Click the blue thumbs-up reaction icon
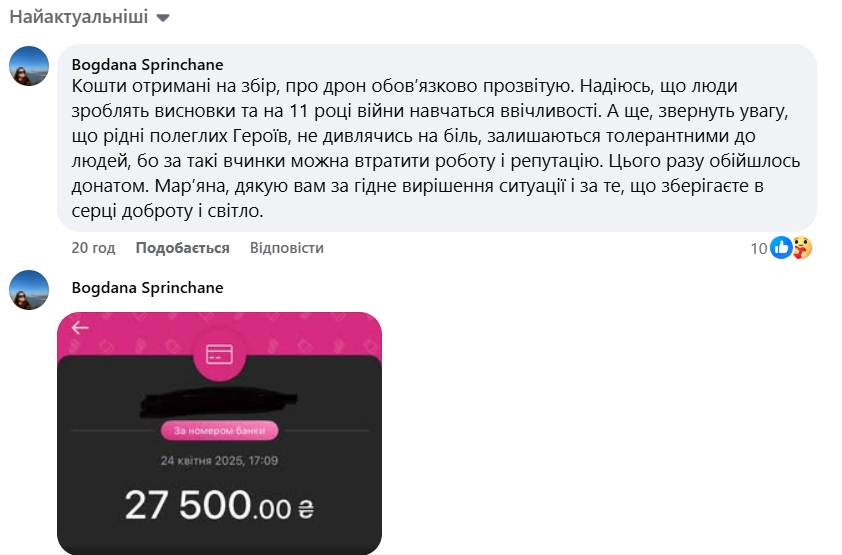 pos(781,247)
